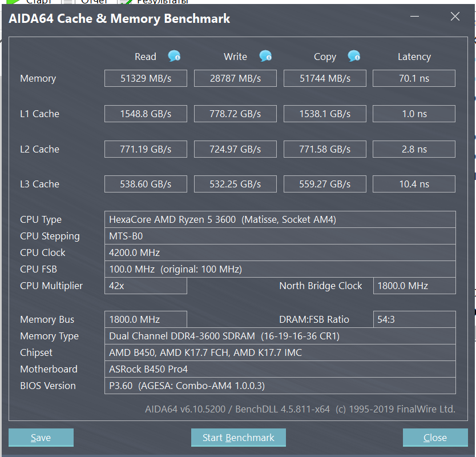Image resolution: width=476 pixels, height=457 pixels.
Task: Select the L2 Cache Write result box
Action: point(235,149)
